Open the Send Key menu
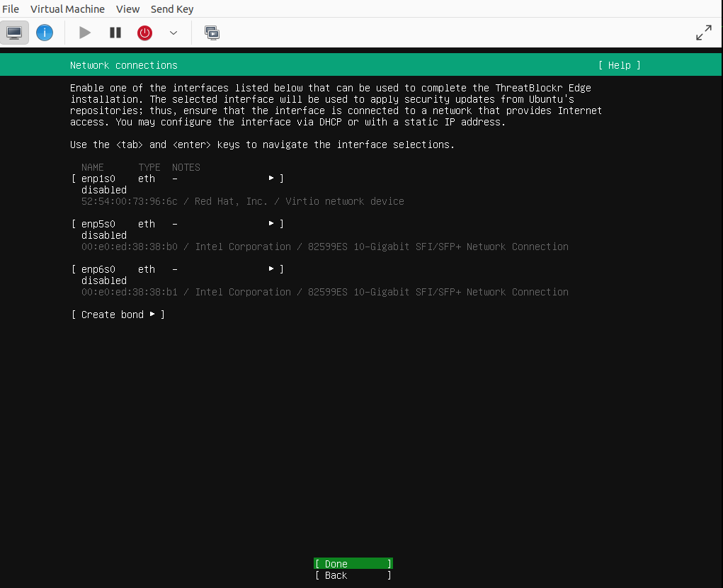 click(172, 9)
